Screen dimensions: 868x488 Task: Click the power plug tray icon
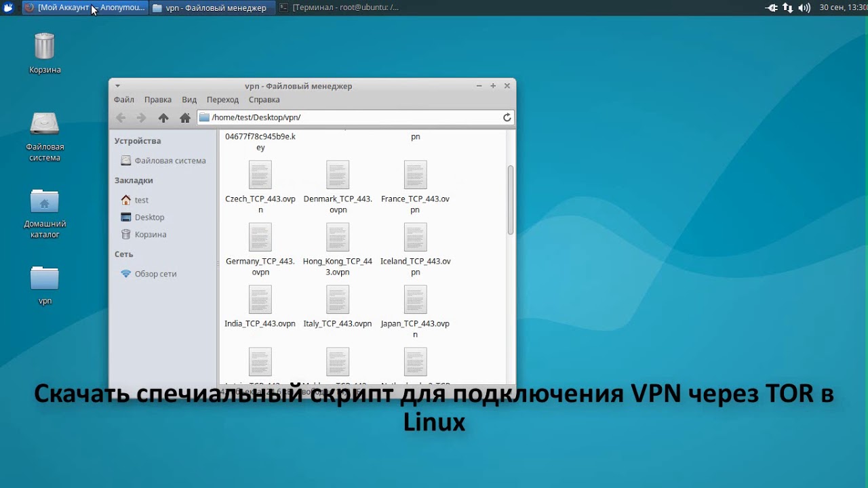click(771, 7)
